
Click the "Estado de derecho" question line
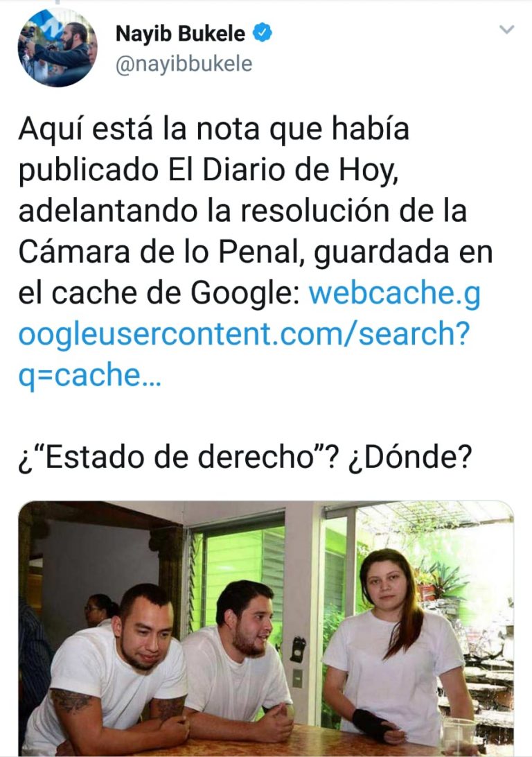245,458
